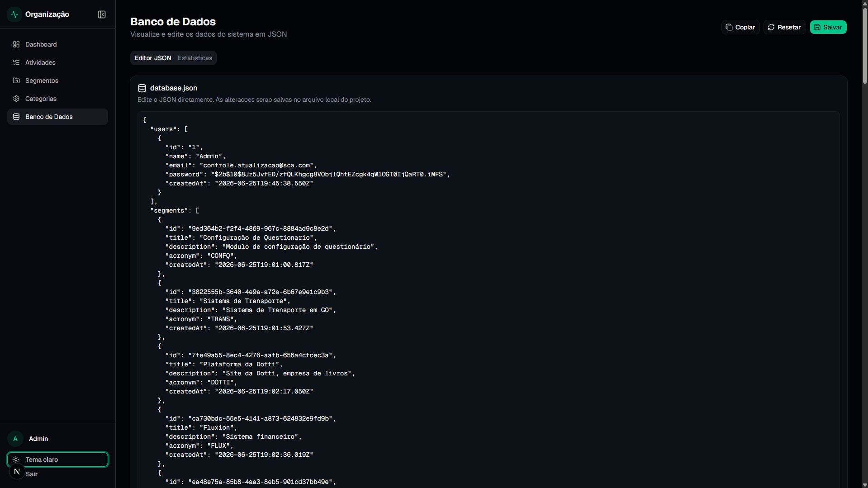This screenshot has height=488, width=868.
Task: Click the sun icon for light theme
Action: point(16,460)
